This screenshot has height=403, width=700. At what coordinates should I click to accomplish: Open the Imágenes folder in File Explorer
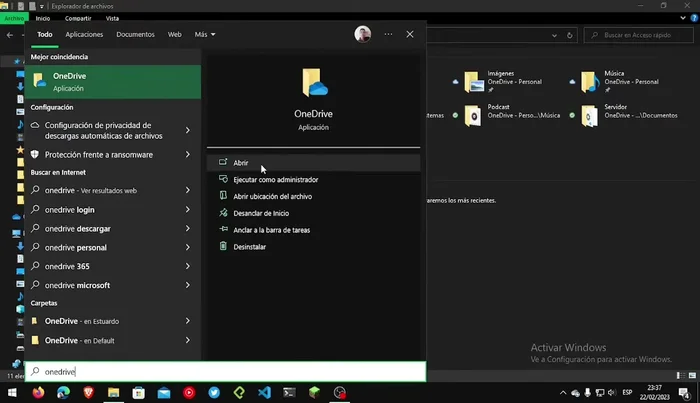500,82
